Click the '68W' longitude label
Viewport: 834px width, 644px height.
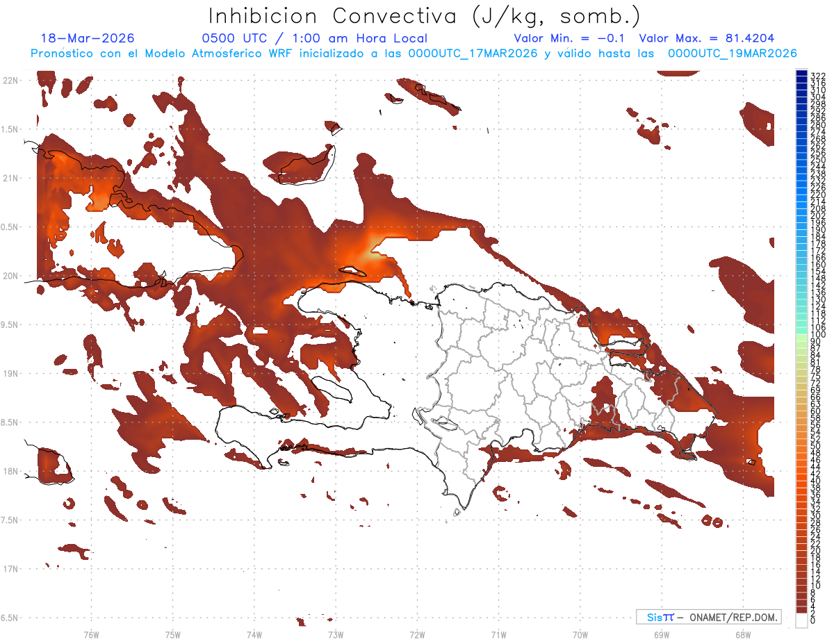(x=742, y=634)
